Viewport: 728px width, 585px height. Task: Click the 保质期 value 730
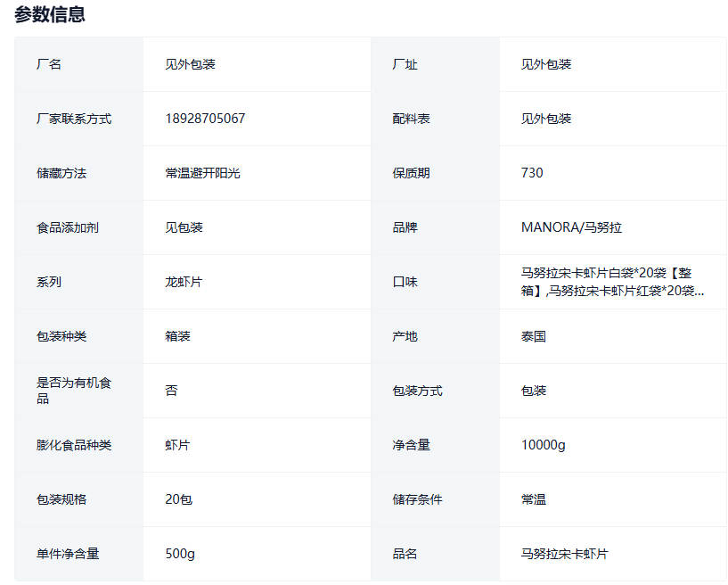tap(532, 173)
